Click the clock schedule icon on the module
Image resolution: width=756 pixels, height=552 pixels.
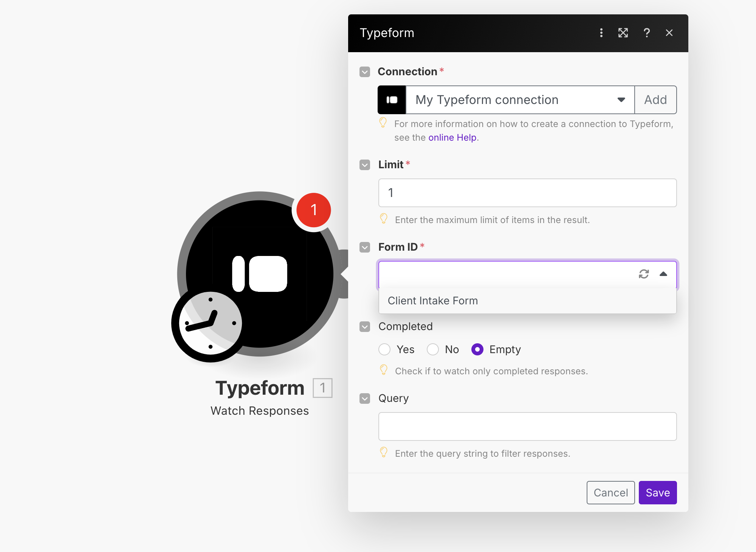[x=210, y=323]
